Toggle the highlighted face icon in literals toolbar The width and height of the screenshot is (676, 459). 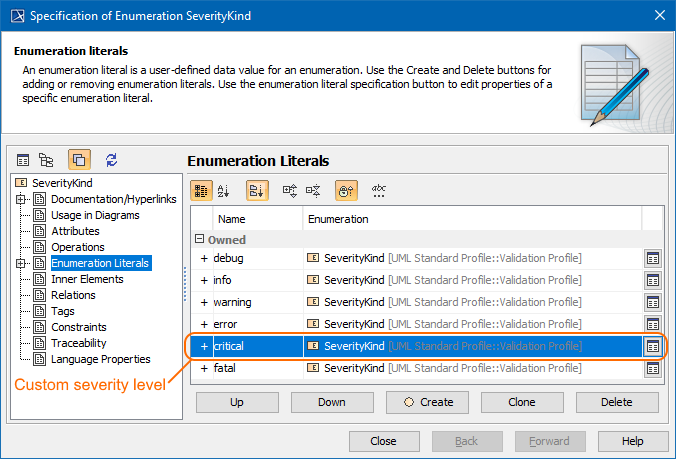pos(346,189)
